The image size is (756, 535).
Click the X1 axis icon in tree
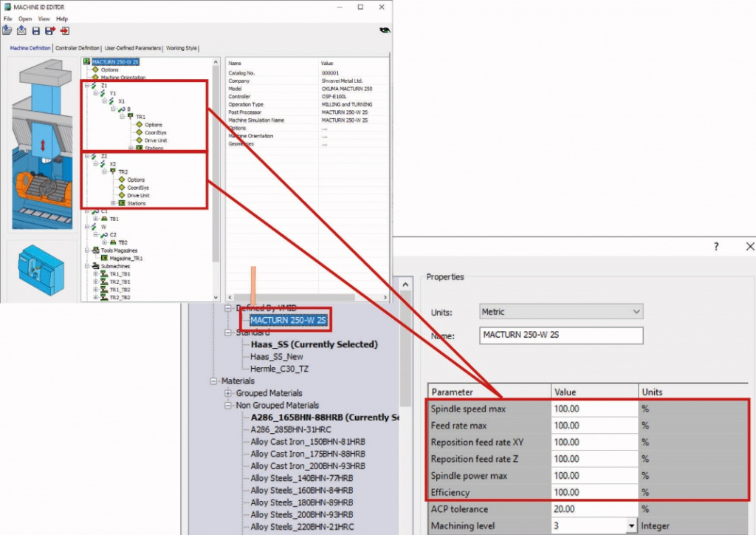111,101
